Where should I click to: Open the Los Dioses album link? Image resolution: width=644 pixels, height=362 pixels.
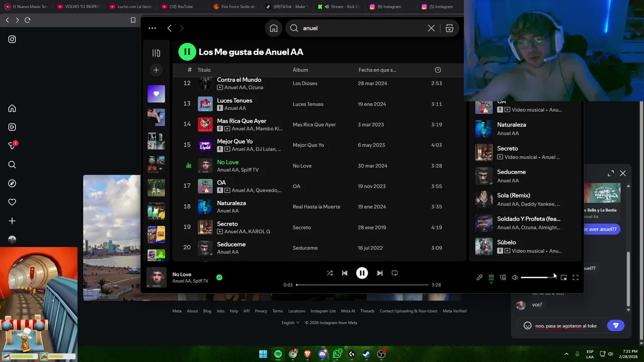coord(305,83)
